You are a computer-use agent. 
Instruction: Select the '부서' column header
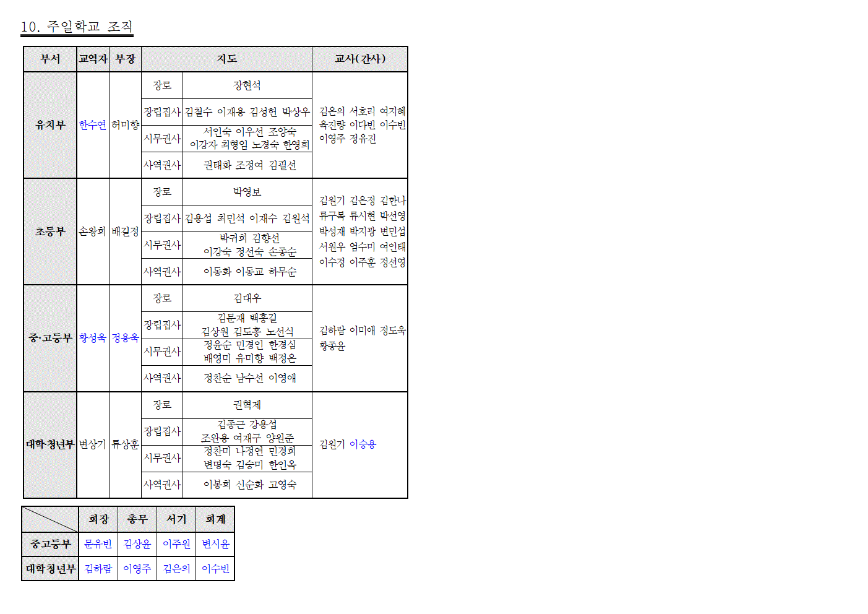[50, 59]
